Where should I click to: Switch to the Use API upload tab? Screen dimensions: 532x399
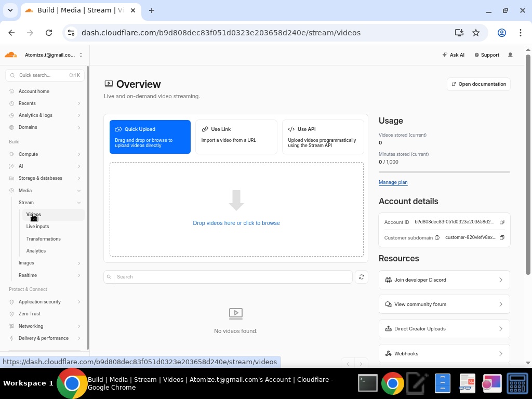click(x=323, y=137)
